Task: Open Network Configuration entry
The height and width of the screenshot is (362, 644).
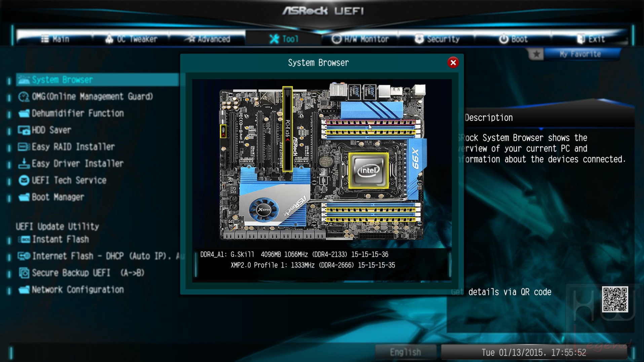Action: 78,289
